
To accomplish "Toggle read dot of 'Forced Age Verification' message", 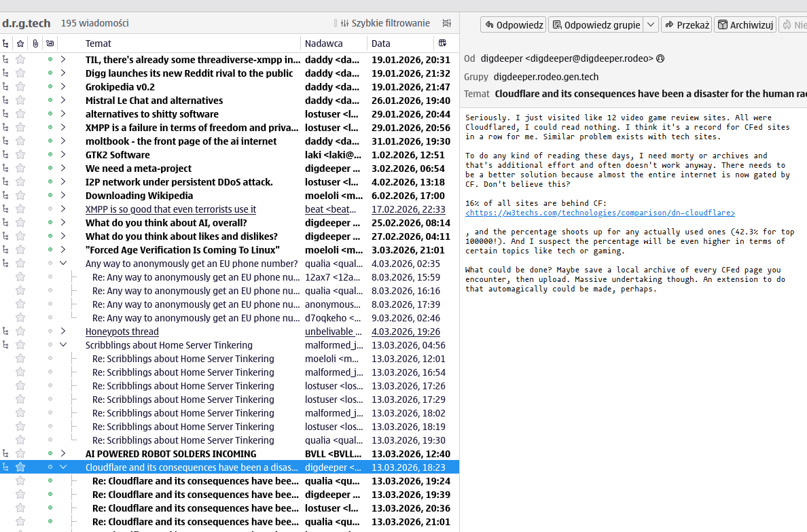I will pyautogui.click(x=50, y=250).
